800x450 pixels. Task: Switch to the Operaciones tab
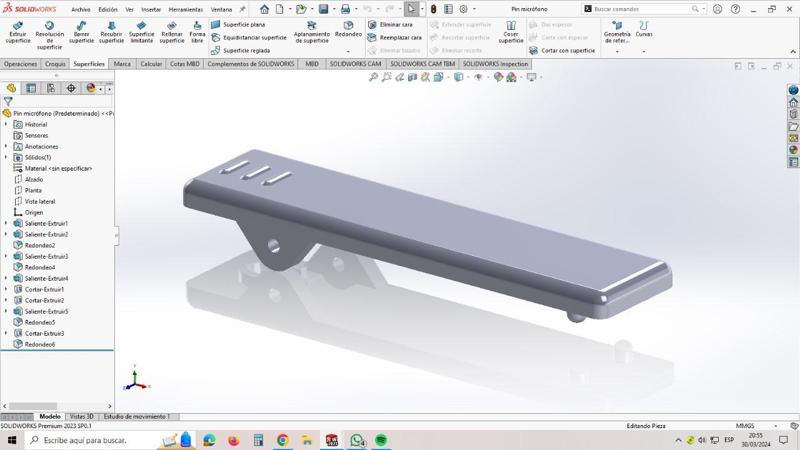[x=20, y=64]
